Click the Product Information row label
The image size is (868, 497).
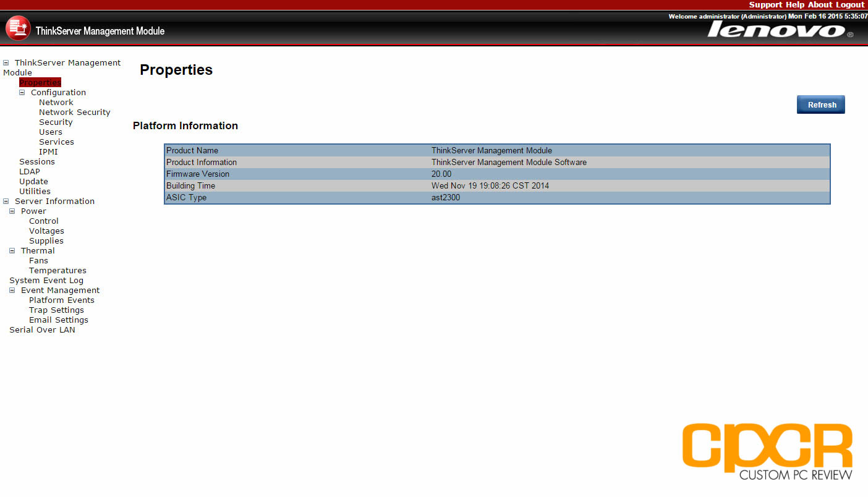pyautogui.click(x=202, y=163)
